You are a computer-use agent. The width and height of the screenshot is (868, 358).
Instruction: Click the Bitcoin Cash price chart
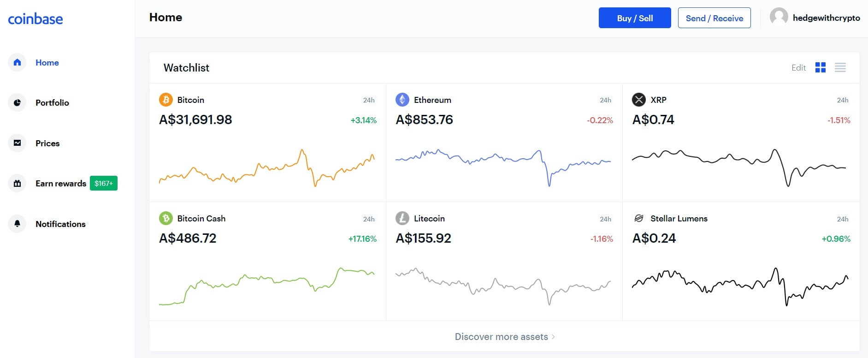pyautogui.click(x=267, y=286)
